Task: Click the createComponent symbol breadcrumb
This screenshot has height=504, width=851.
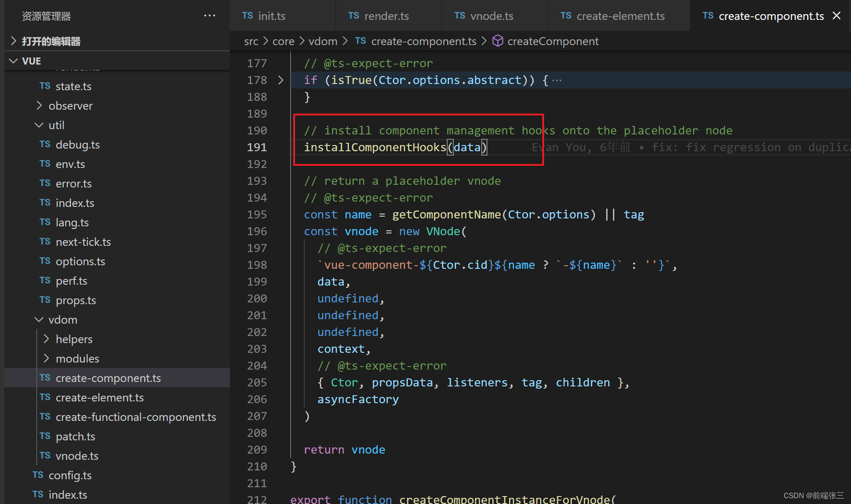Action: click(x=552, y=41)
